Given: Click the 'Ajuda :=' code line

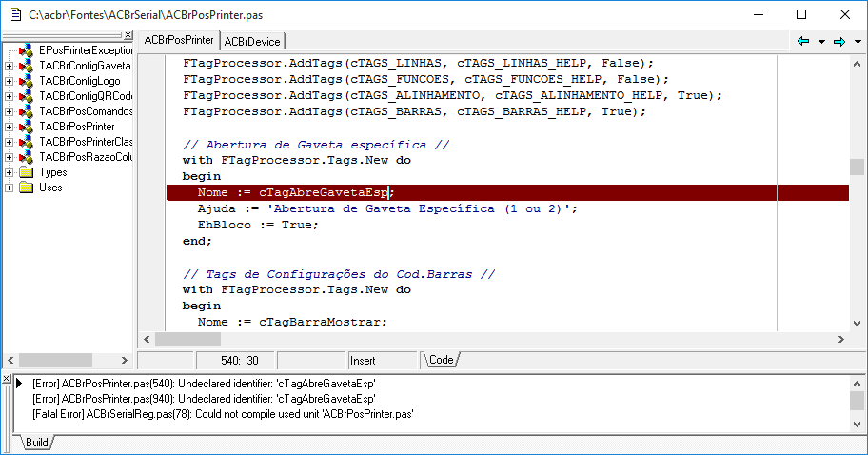Looking at the screenshot, I should [x=387, y=208].
